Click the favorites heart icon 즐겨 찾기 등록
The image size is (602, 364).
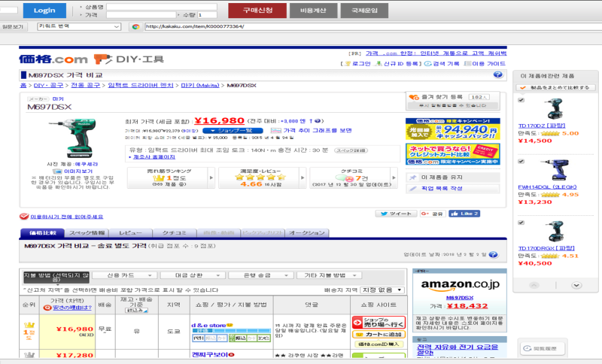pyautogui.click(x=413, y=98)
